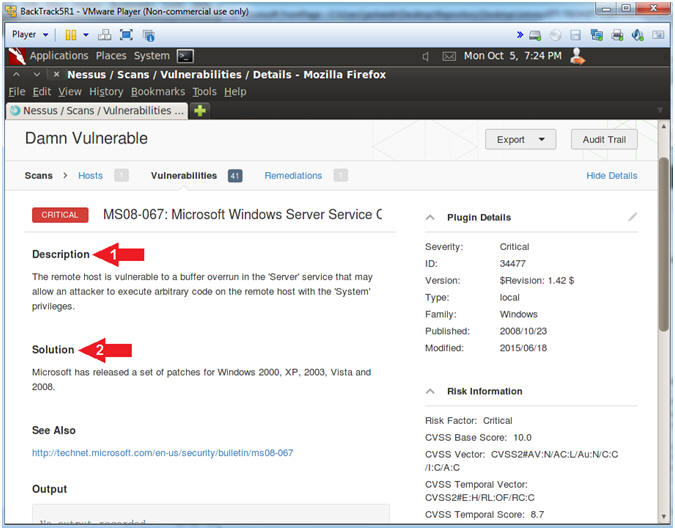
Task: Click the BackTrack dragon logo icon
Action: 17,56
